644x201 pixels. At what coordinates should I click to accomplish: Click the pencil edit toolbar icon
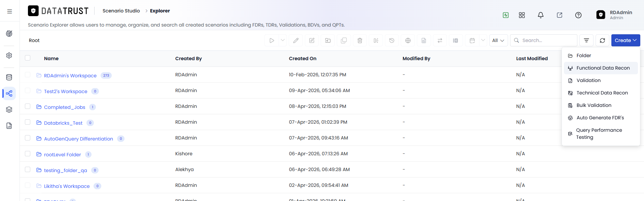pyautogui.click(x=296, y=40)
